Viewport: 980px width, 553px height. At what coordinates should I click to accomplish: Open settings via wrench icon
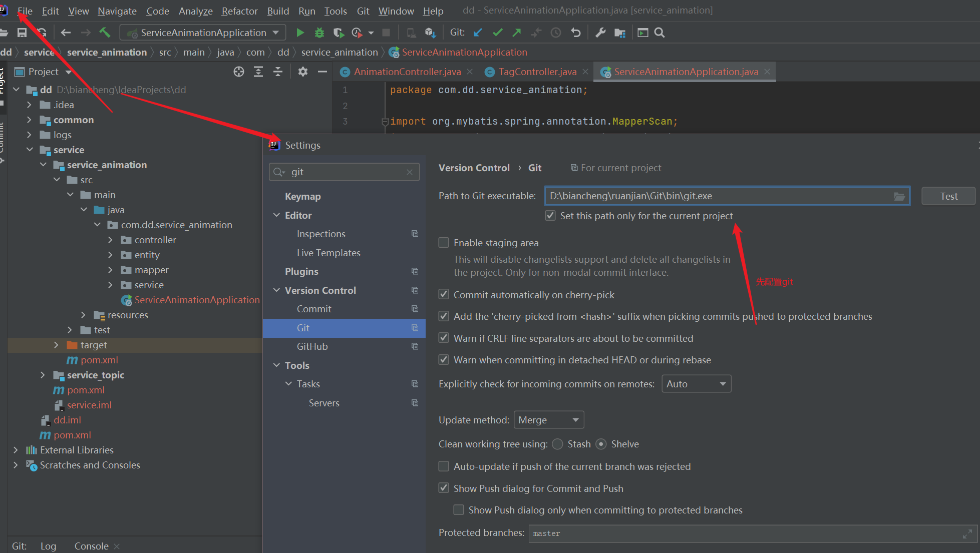tap(600, 33)
